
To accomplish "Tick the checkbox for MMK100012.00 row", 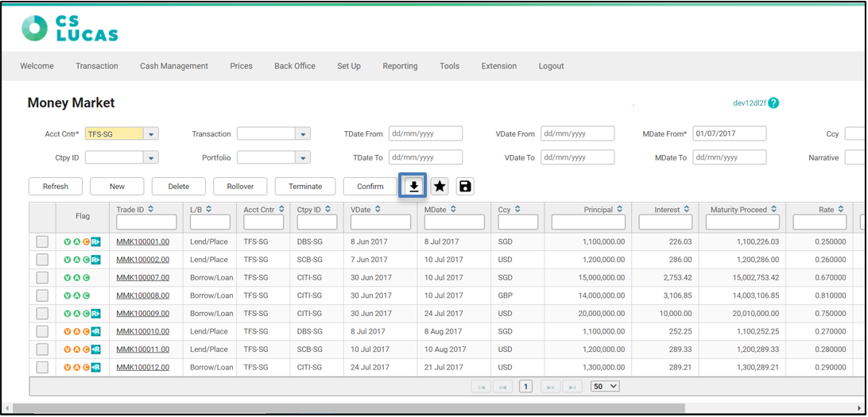I will pos(42,367).
